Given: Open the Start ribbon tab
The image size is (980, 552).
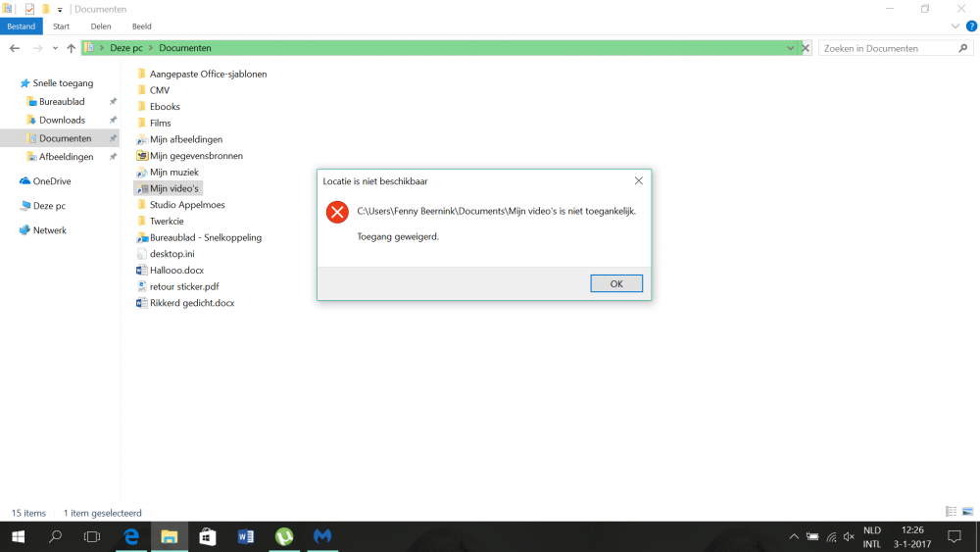Looking at the screenshot, I should [61, 26].
